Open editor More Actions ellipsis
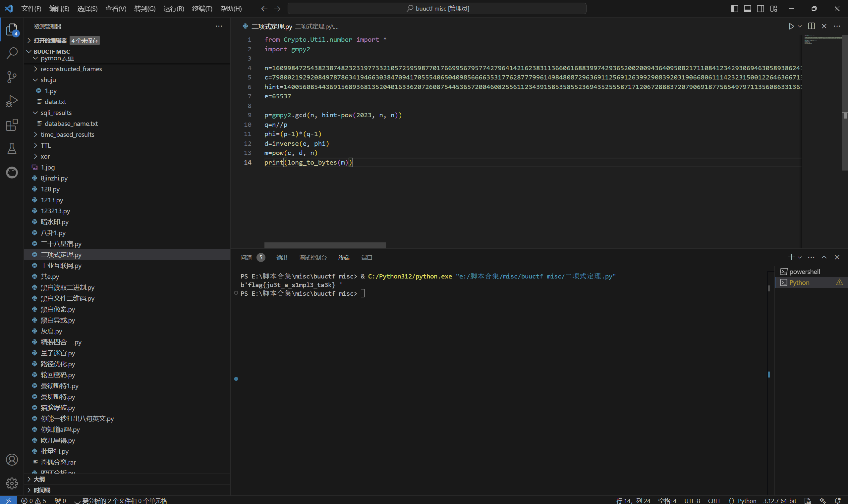Screen dimensions: 848x504 pos(837,26)
